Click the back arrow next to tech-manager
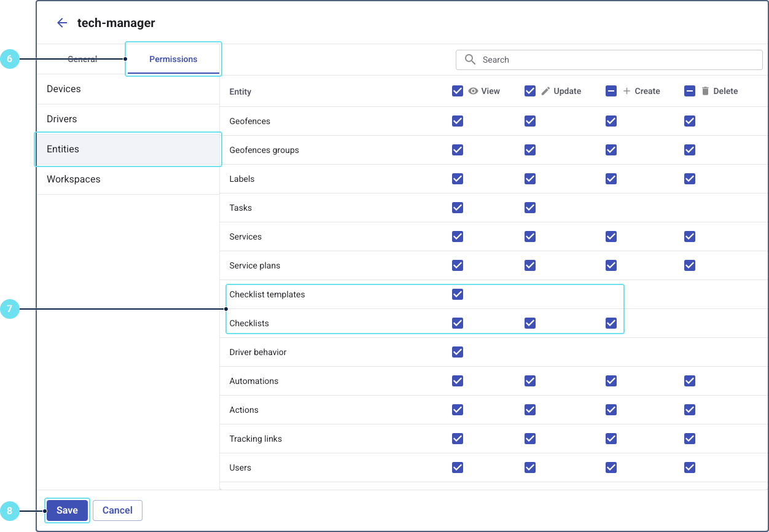Screen dimensions: 769x532 click(x=61, y=23)
